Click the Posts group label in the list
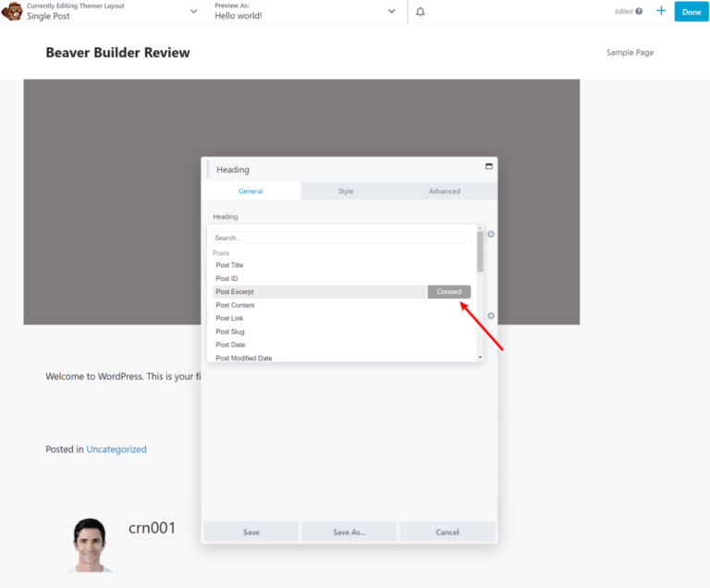 [x=221, y=253]
